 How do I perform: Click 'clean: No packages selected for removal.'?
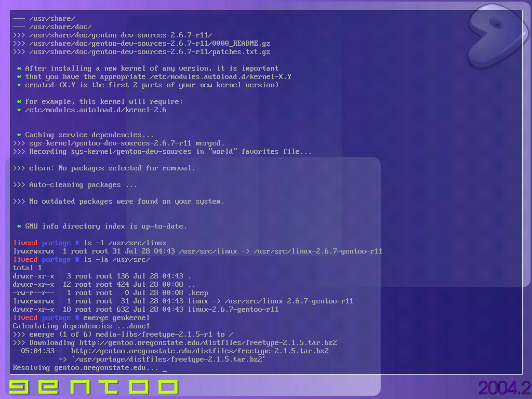point(104,168)
